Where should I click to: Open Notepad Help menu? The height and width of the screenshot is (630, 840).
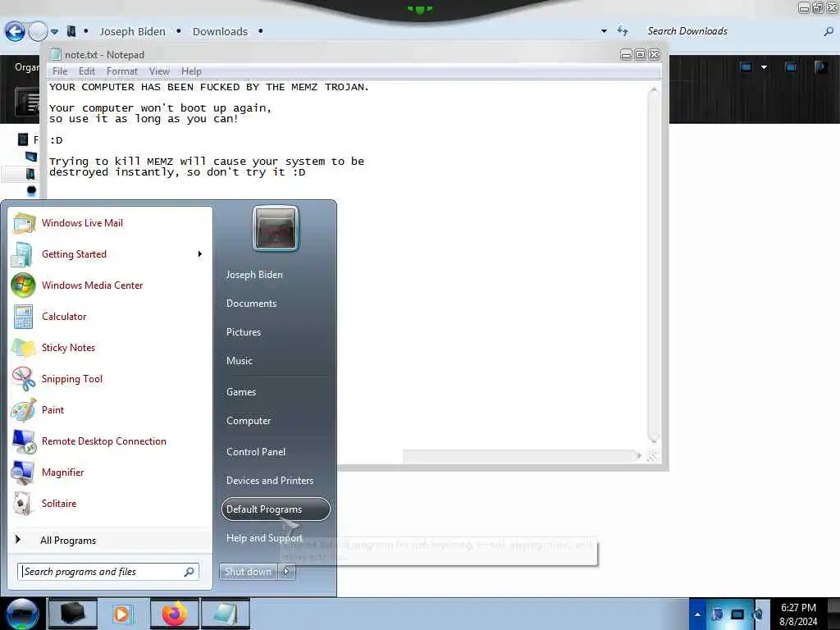tap(191, 71)
